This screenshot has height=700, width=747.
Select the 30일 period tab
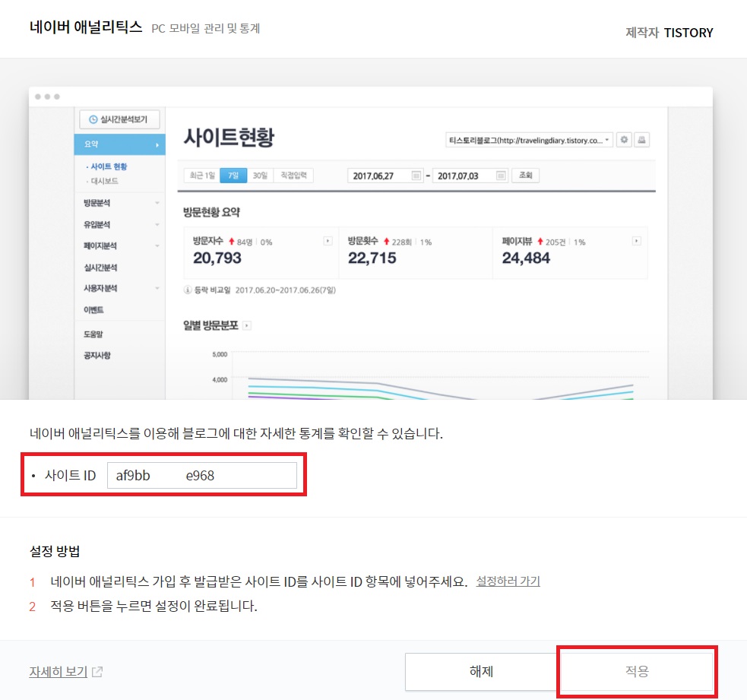(260, 176)
